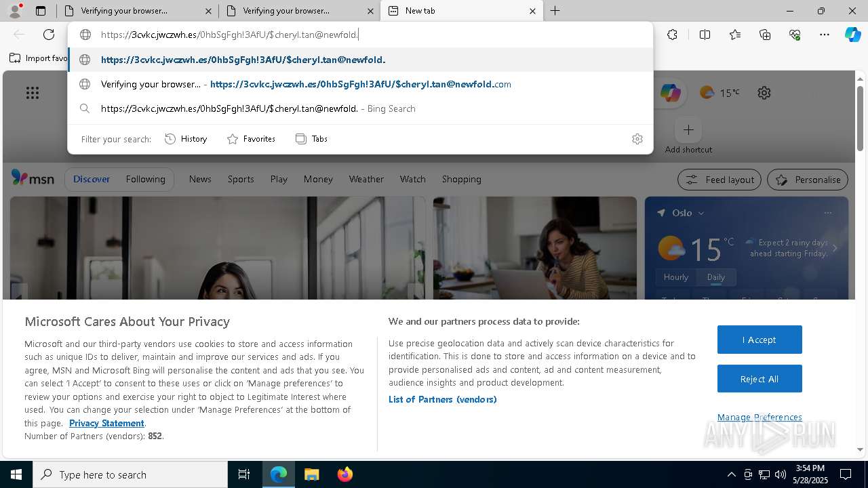Show hidden tray icons chevron
The image size is (868, 488).
pyautogui.click(x=731, y=474)
